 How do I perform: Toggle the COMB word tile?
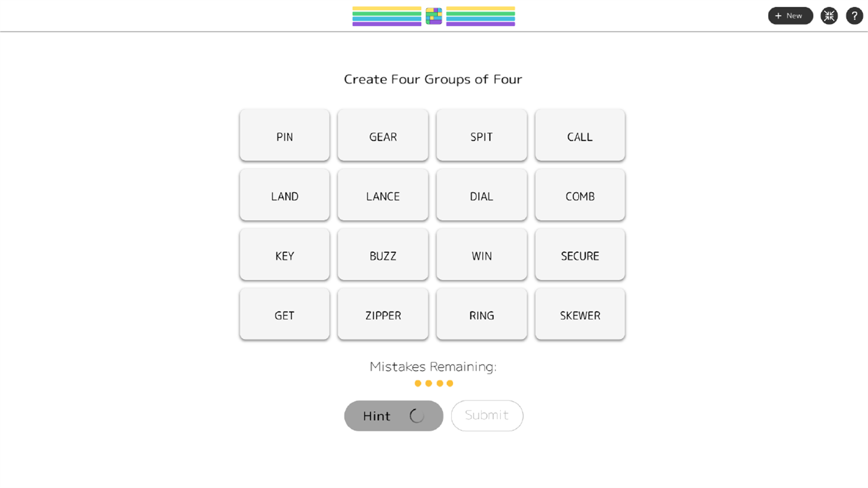click(x=579, y=196)
